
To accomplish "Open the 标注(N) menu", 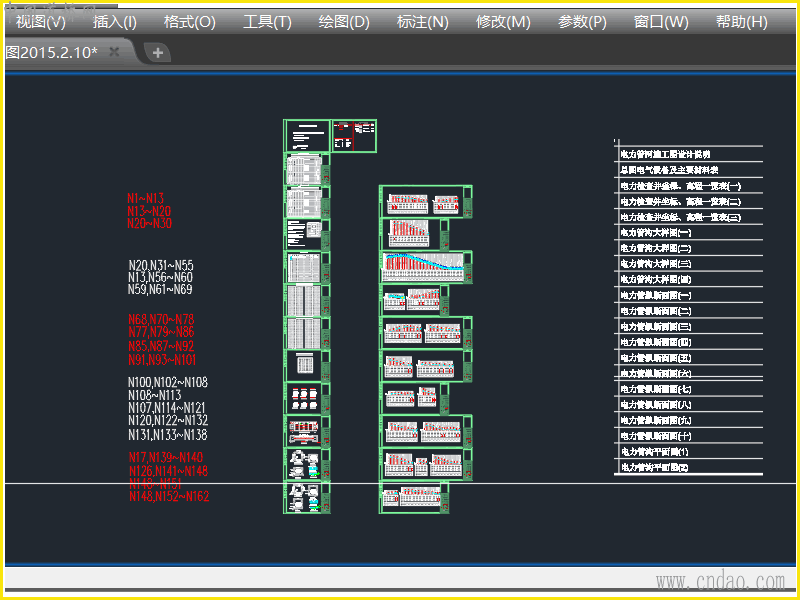I will [x=422, y=22].
